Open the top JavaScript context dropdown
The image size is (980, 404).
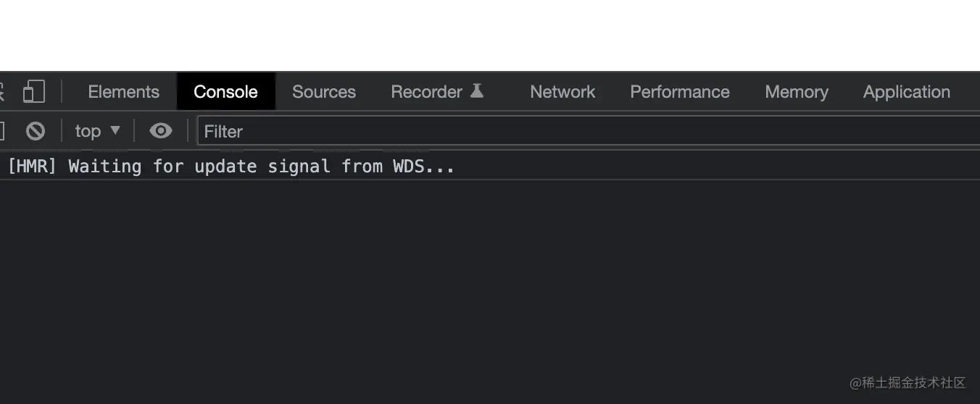coord(97,131)
